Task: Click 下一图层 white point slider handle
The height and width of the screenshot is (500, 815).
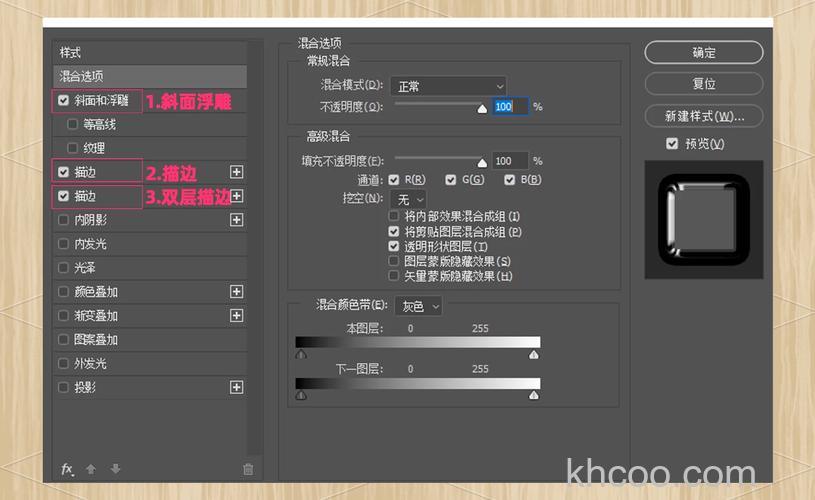Action: point(534,395)
